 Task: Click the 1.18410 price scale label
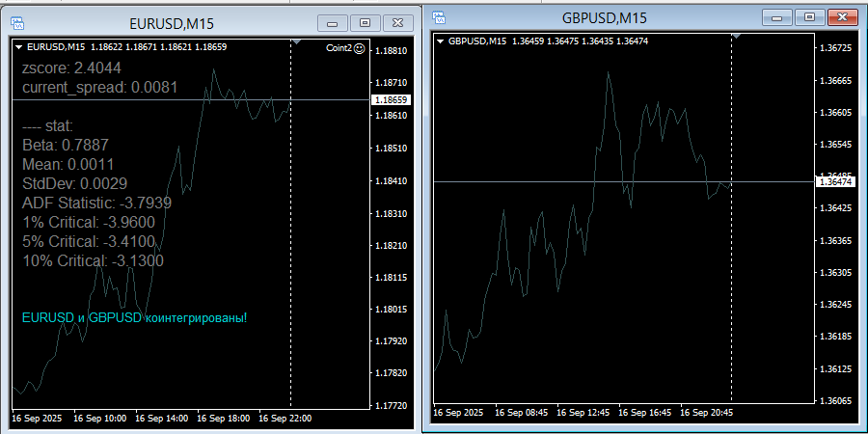tap(391, 181)
